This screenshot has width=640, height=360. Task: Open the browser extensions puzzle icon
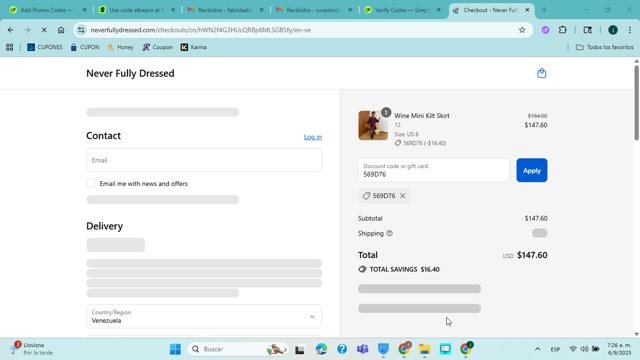[x=562, y=30]
